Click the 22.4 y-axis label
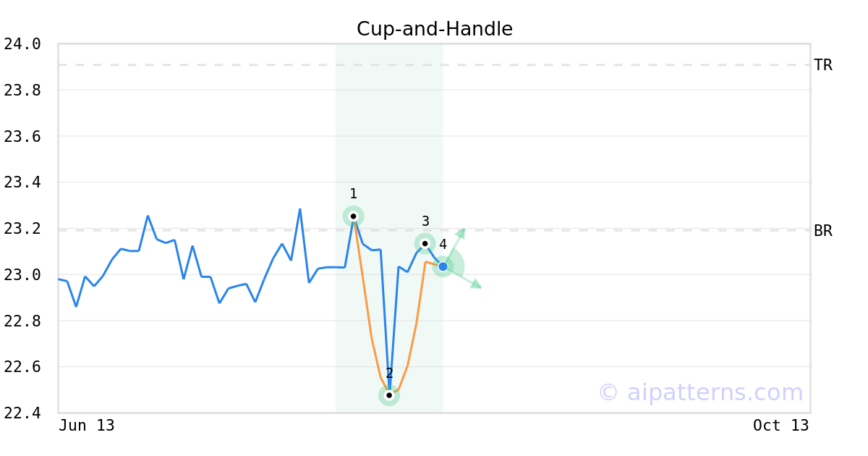Screen dimensions: 868x456 pos(22,413)
